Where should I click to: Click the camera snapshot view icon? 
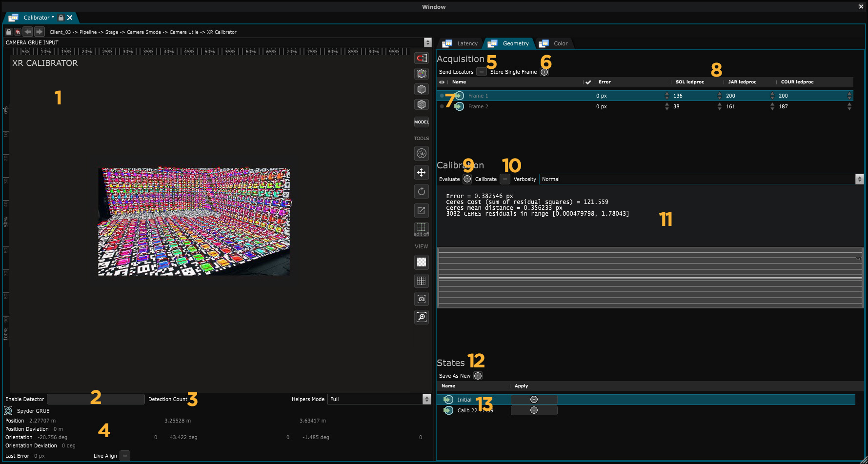[x=422, y=299]
